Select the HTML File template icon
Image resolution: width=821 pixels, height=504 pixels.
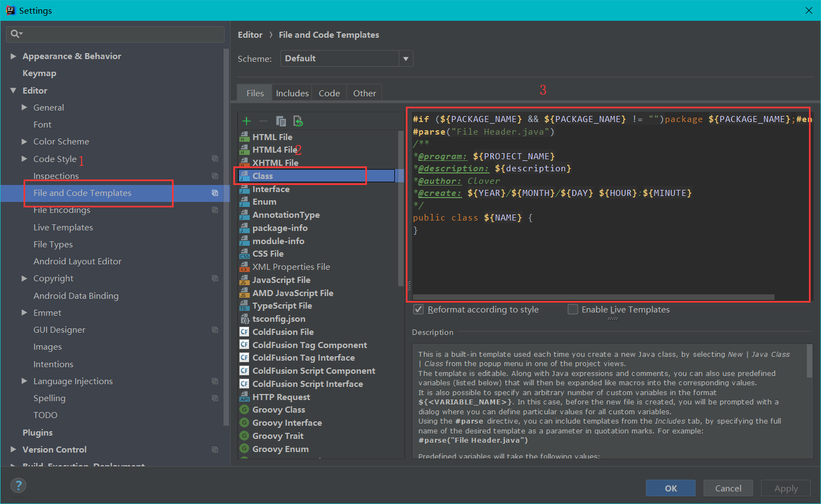(244, 137)
